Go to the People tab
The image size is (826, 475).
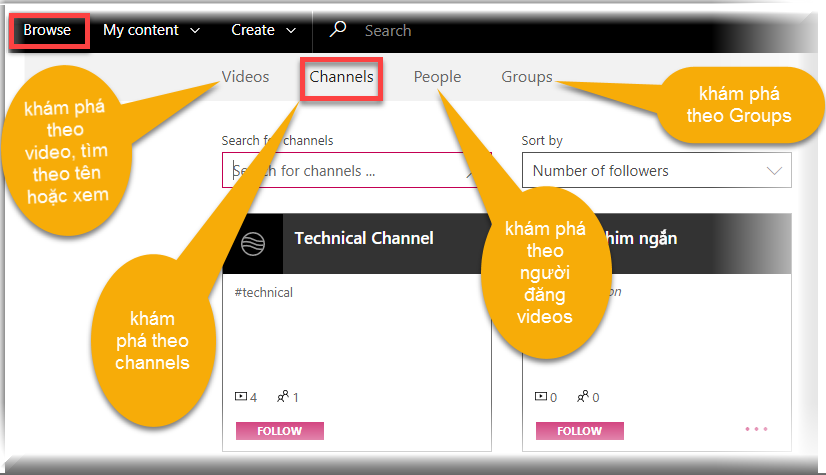point(437,77)
